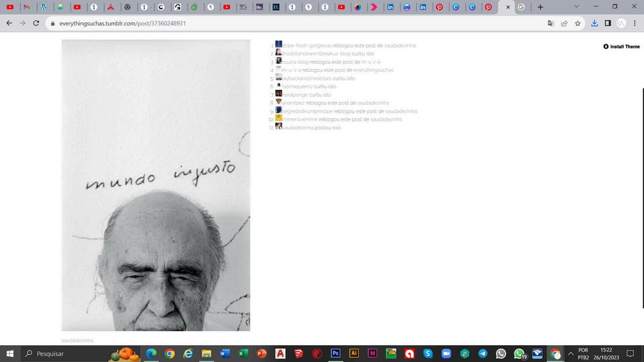Click the page vertical scrollbar
The width and height of the screenshot is (644, 362).
643,198
